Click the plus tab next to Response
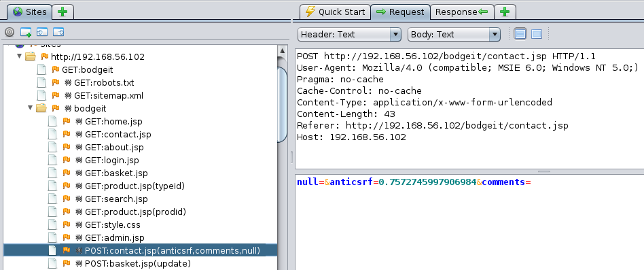 point(505,12)
